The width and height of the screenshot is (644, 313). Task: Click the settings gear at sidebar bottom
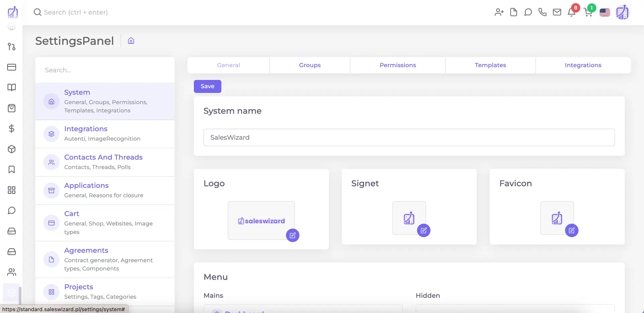pos(11,293)
